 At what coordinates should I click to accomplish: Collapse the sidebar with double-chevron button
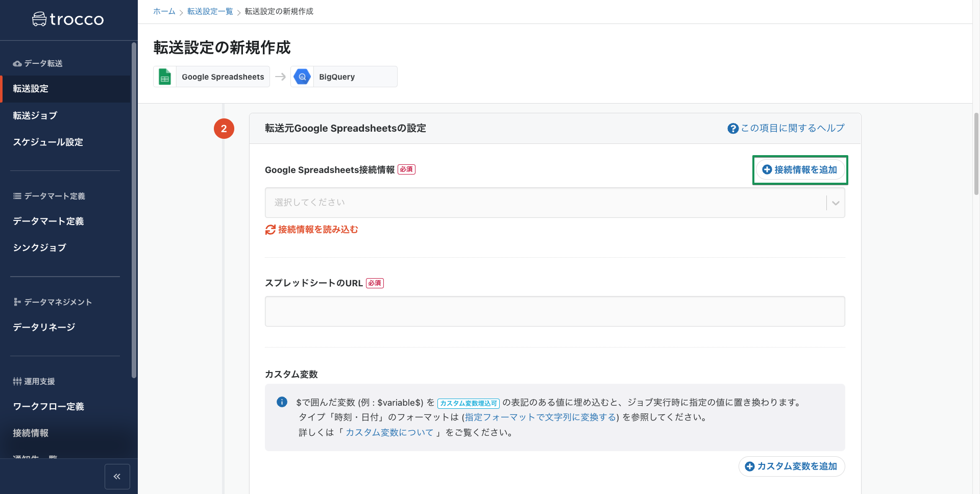tap(117, 477)
